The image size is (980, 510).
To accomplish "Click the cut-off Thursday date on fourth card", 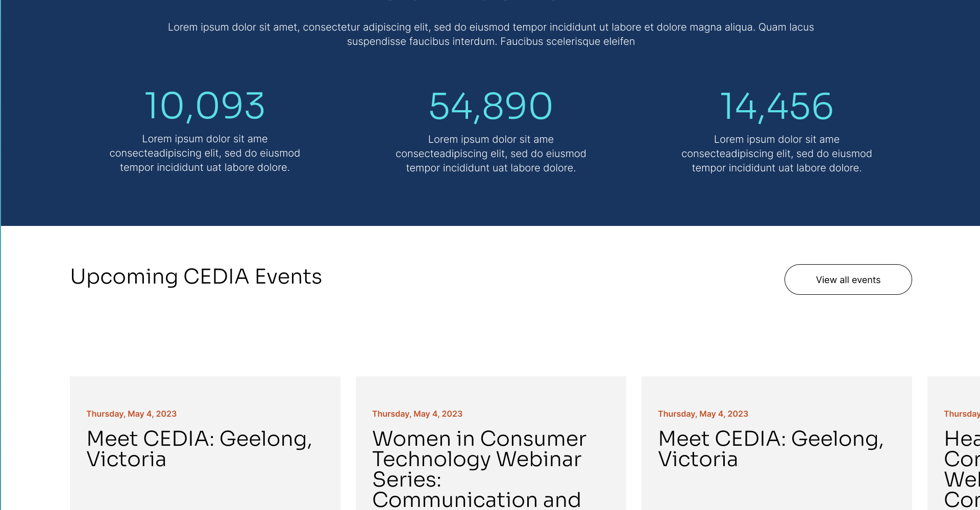I will [x=962, y=414].
